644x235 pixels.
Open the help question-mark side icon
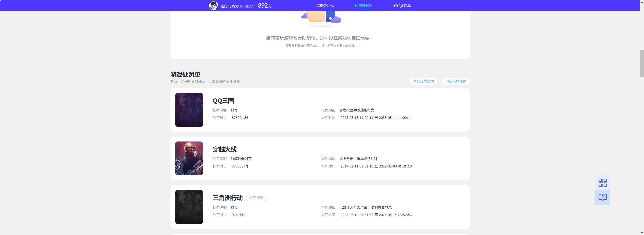[603, 198]
